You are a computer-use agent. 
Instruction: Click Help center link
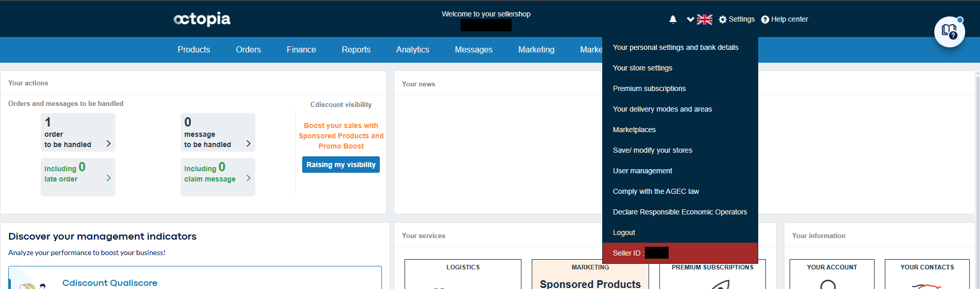[x=790, y=19]
